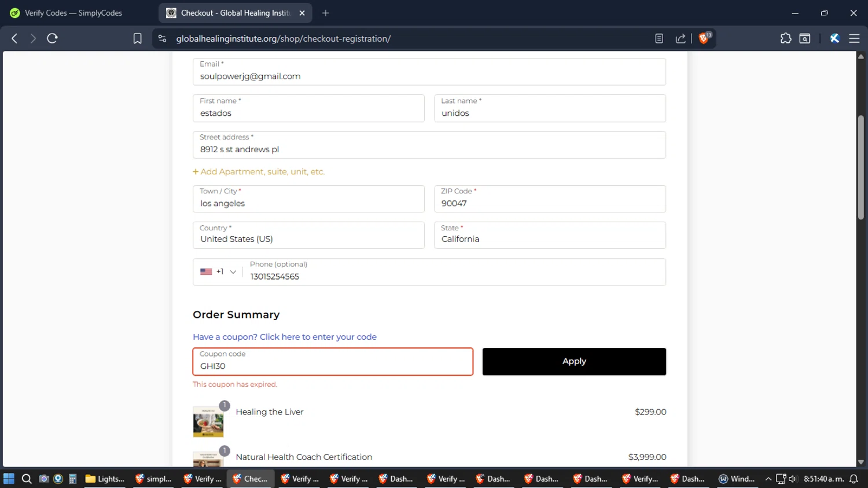
Task: Click the Chec... taskbar button
Action: pos(251,479)
